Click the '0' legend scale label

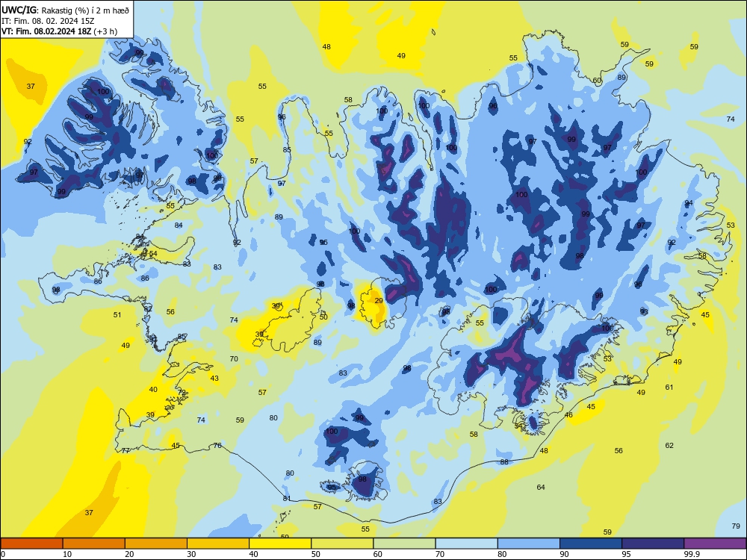(x=3, y=554)
